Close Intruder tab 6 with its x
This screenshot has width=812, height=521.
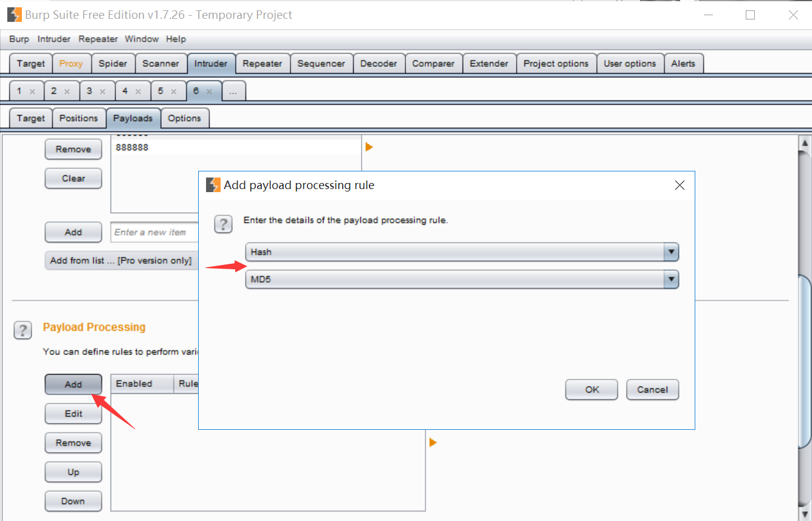coord(209,91)
